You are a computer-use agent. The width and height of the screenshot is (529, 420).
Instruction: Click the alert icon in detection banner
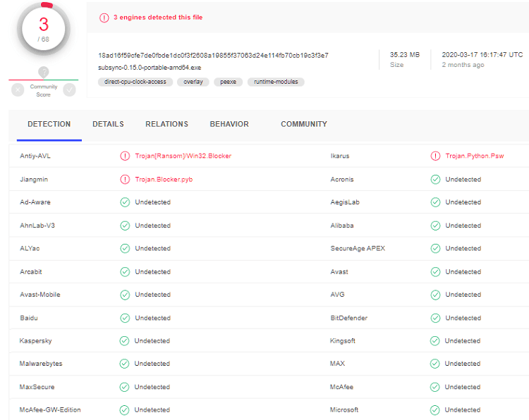point(104,18)
